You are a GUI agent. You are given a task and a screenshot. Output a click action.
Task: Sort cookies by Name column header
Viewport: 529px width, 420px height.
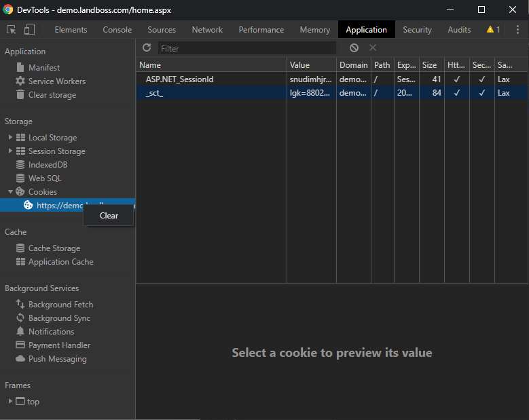pos(212,65)
